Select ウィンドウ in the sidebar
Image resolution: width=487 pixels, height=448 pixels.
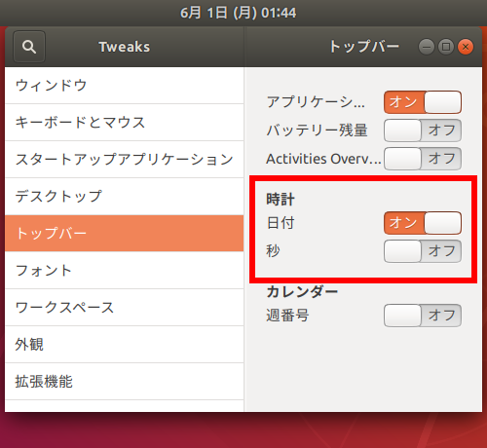[125, 86]
